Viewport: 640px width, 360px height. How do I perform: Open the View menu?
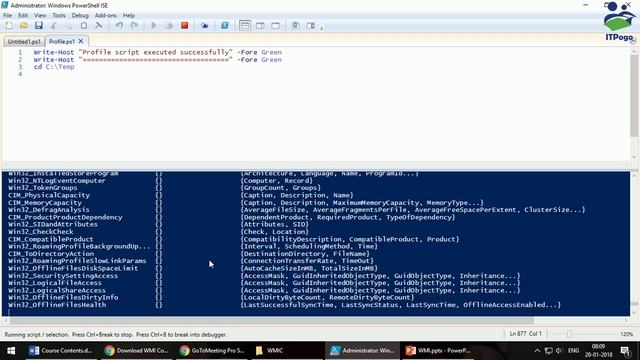[40, 16]
